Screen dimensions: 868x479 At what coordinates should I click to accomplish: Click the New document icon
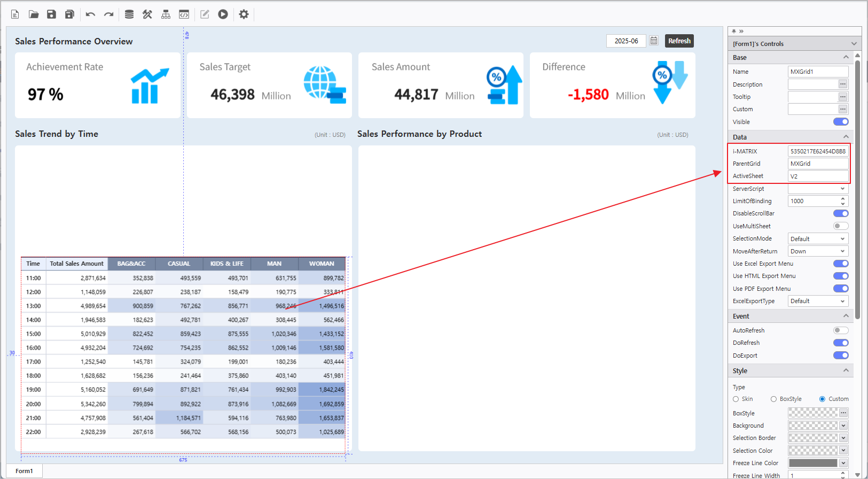coord(15,14)
